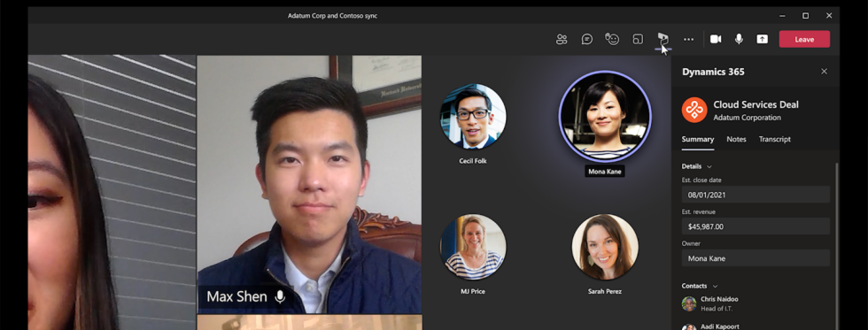This screenshot has height=330, width=868.
Task: Select the Summary tab
Action: click(x=698, y=139)
